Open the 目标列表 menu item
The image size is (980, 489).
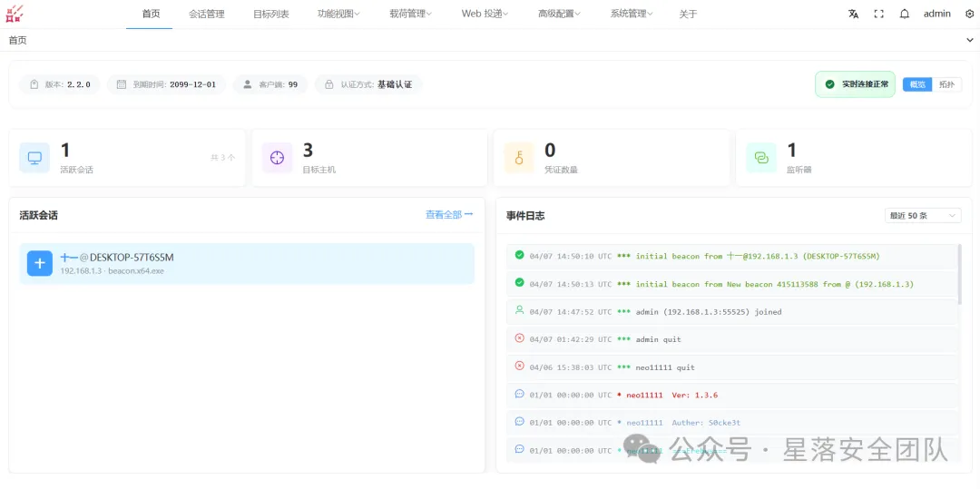tap(271, 14)
